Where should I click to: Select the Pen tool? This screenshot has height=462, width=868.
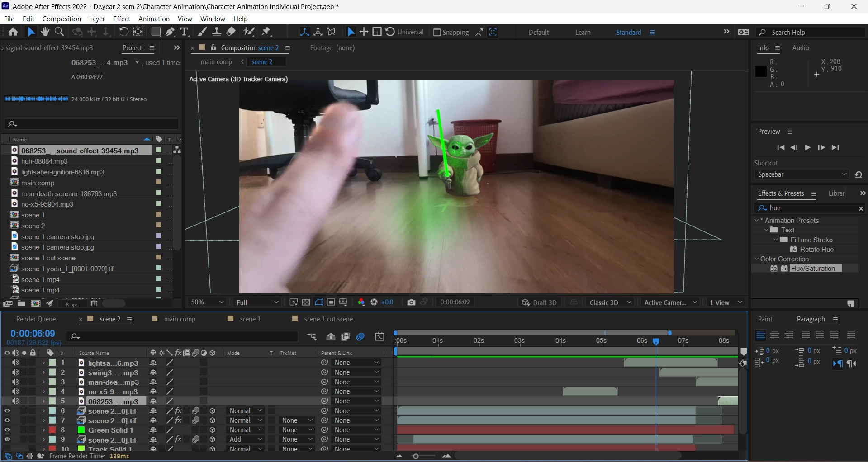[x=170, y=32]
